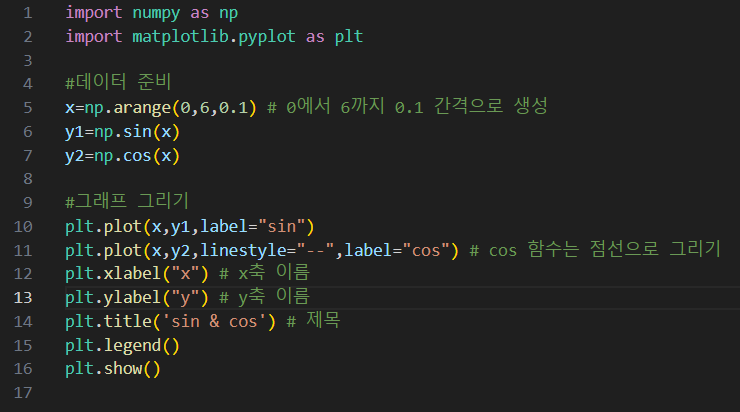Click line number 5 in gutter
The height and width of the screenshot is (412, 740).
click(x=28, y=108)
